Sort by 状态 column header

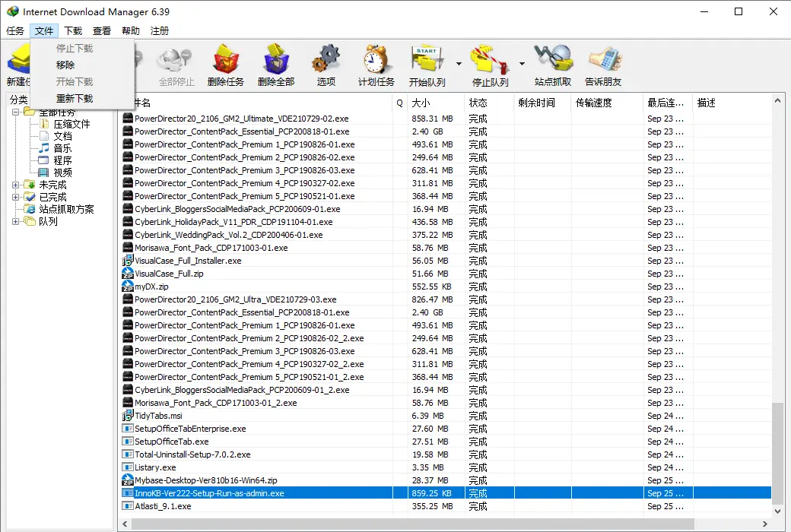(x=489, y=103)
